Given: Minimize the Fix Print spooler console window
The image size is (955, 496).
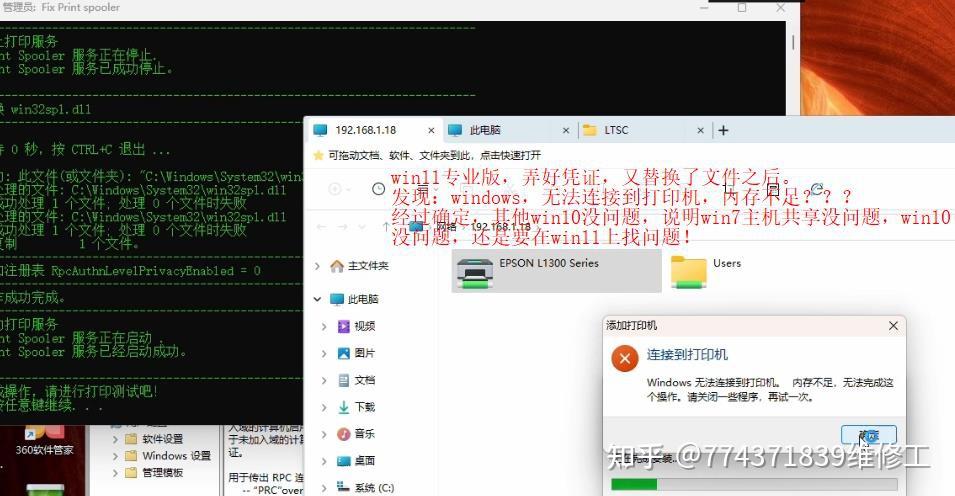Looking at the screenshot, I should click(x=704, y=8).
